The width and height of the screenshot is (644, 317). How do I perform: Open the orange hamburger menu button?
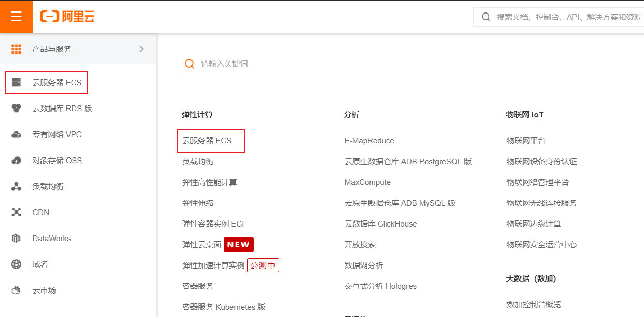click(16, 17)
